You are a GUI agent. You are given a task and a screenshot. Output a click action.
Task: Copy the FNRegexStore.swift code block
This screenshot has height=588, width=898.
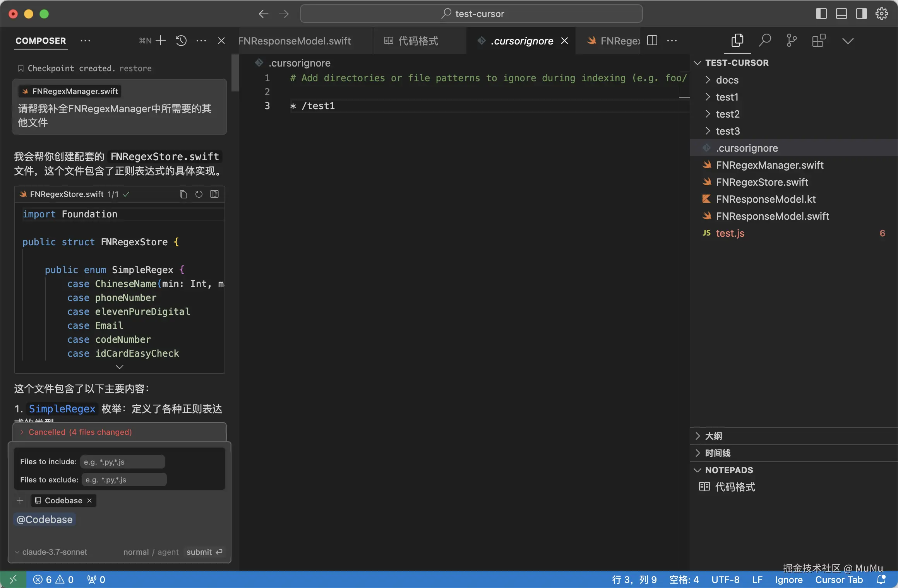coord(183,194)
